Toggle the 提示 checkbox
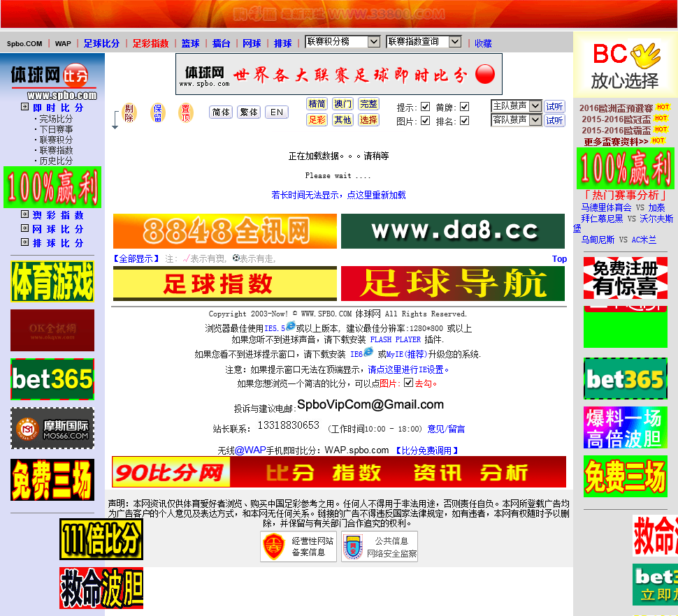 425,106
